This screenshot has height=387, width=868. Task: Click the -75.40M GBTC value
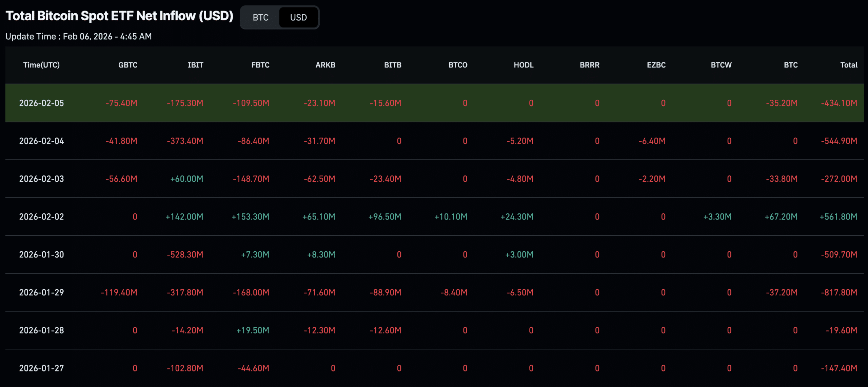coord(121,103)
